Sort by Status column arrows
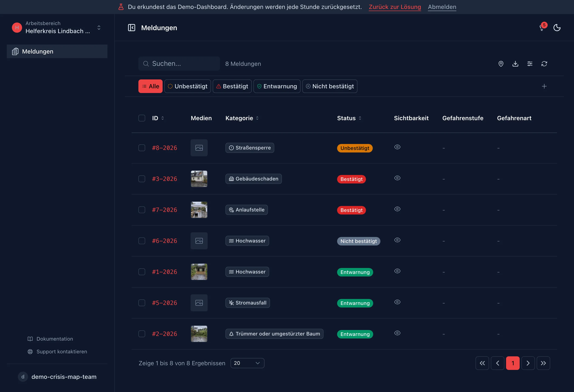574x392 pixels. 360,118
